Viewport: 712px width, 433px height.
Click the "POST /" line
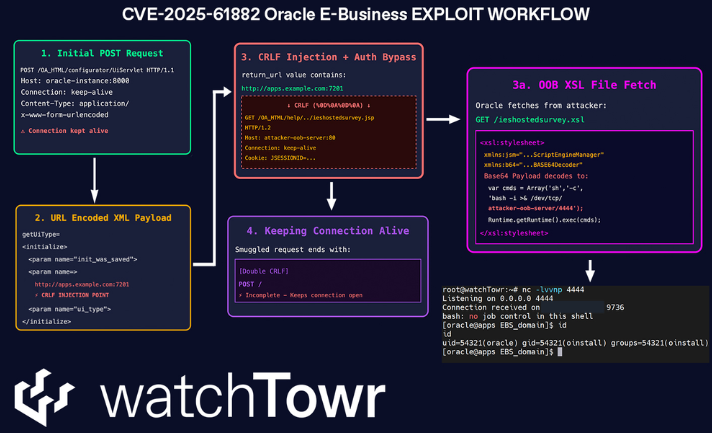250,284
